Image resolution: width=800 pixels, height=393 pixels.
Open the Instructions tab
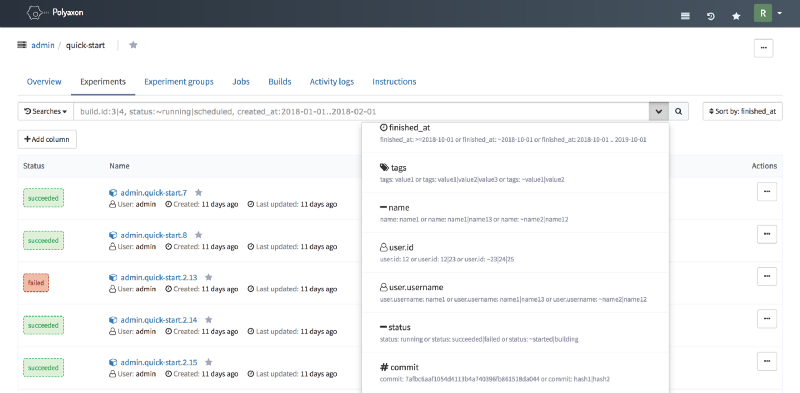394,82
